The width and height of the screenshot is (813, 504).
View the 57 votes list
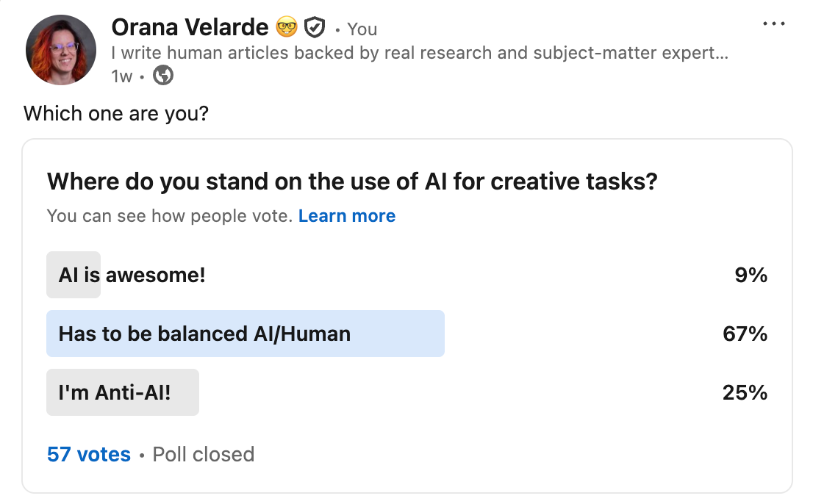coord(89,455)
